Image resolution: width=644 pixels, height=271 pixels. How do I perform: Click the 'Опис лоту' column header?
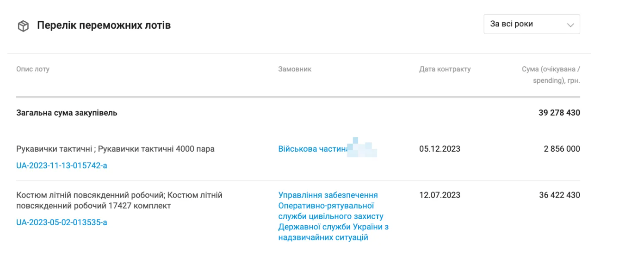(32, 69)
